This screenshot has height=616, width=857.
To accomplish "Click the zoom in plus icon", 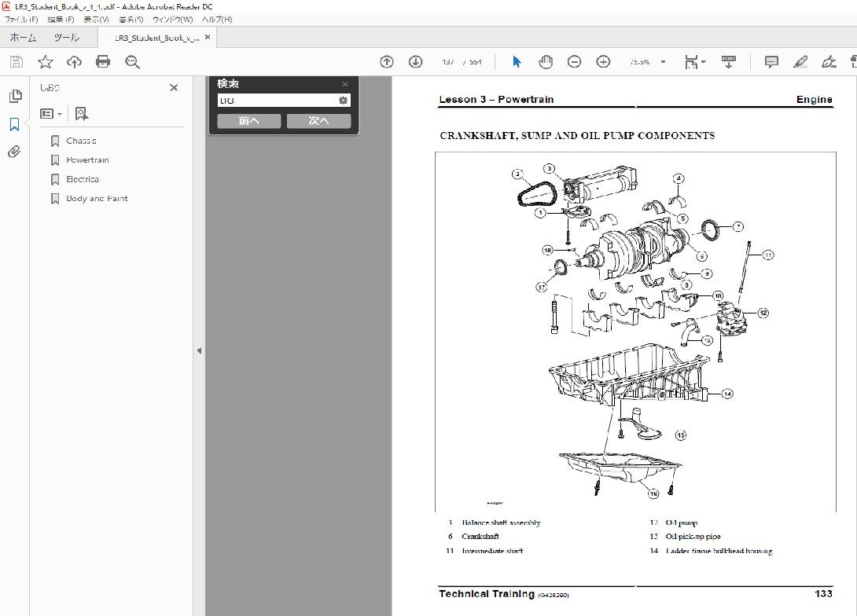I will click(x=603, y=62).
